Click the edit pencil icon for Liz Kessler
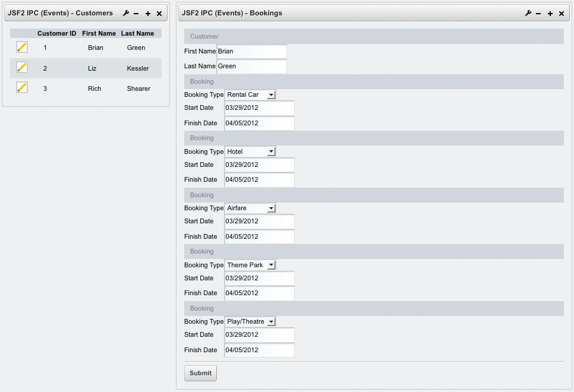The width and height of the screenshot is (574, 392). point(22,68)
